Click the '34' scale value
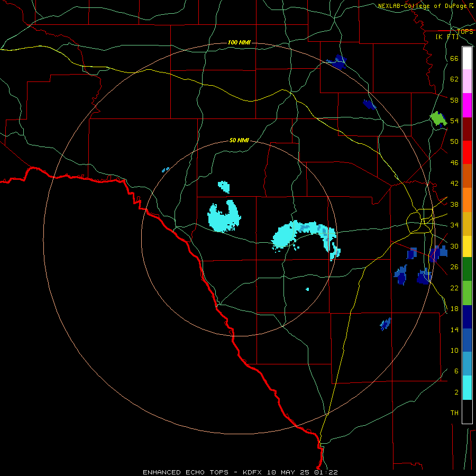Image resolution: width=476 pixels, height=476 pixels. [454, 225]
